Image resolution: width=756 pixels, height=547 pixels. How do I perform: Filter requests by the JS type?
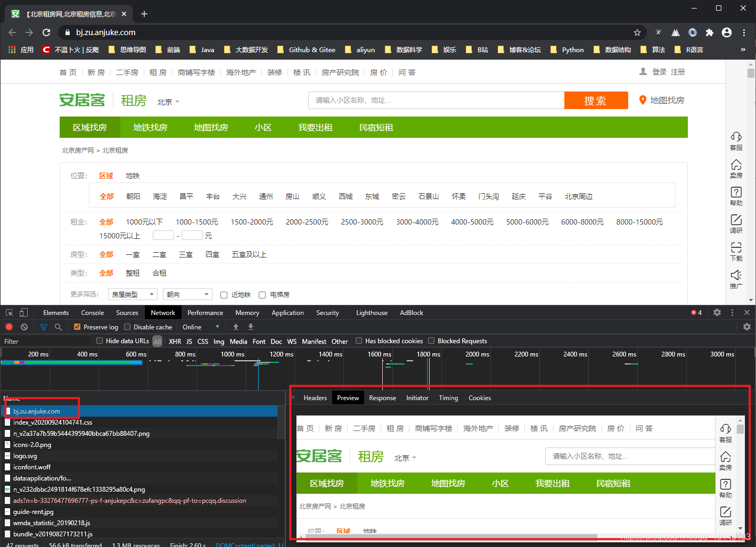pyautogui.click(x=189, y=342)
